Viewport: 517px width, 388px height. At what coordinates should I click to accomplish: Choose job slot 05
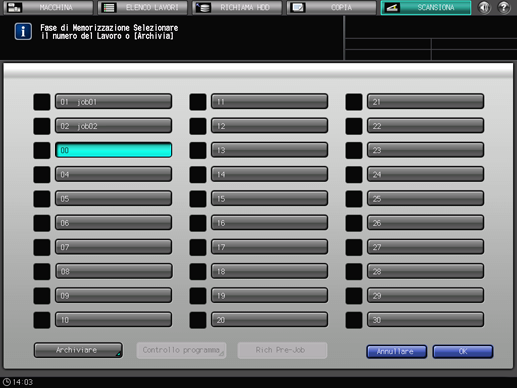(114, 199)
